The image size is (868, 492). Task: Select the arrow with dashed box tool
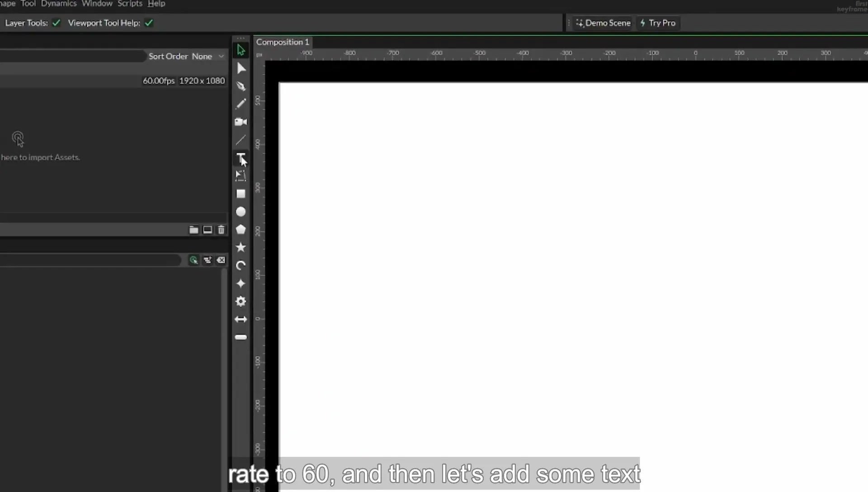click(x=241, y=176)
